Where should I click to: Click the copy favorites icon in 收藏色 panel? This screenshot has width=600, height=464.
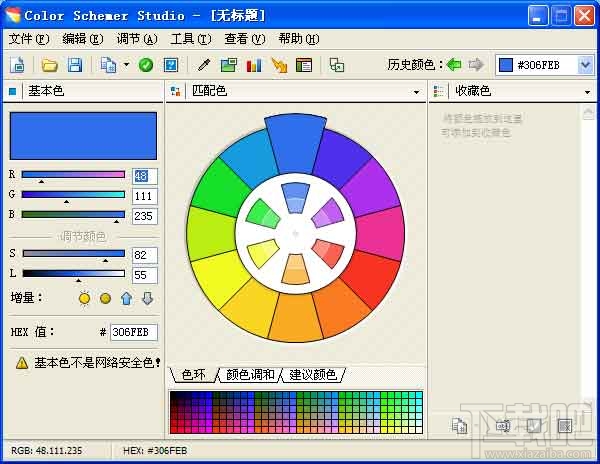(460, 426)
